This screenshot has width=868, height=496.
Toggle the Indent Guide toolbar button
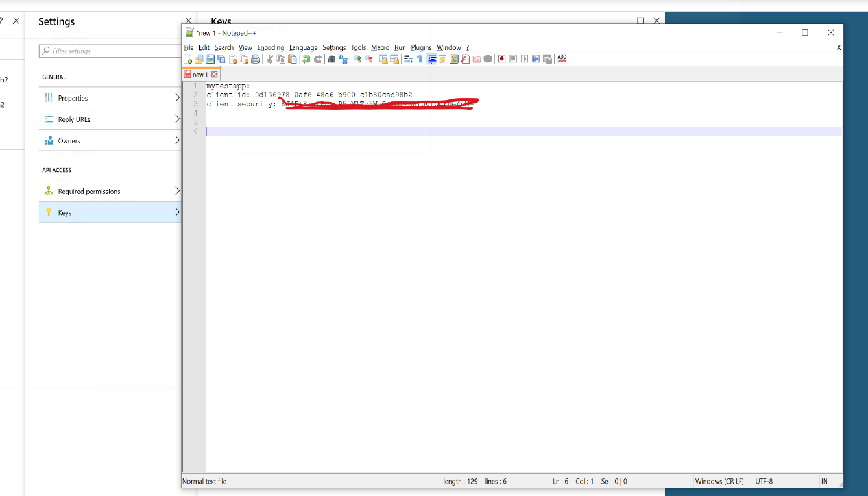[431, 59]
